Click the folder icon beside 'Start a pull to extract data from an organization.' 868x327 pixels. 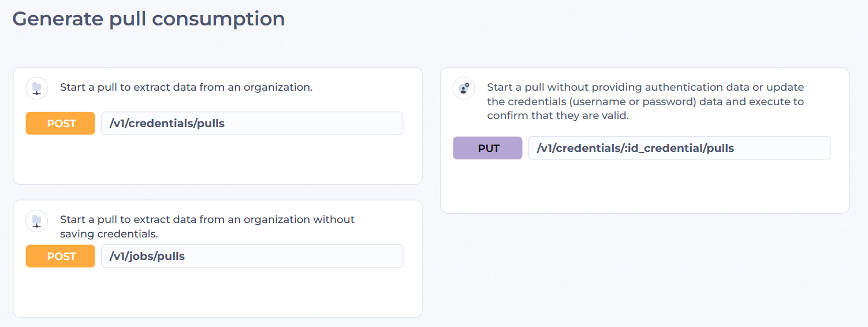[37, 88]
